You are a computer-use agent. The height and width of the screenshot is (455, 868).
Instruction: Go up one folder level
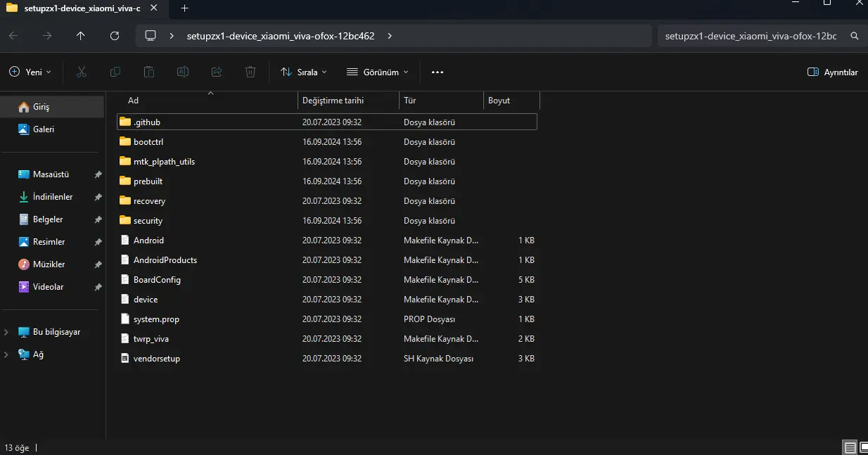coord(81,36)
